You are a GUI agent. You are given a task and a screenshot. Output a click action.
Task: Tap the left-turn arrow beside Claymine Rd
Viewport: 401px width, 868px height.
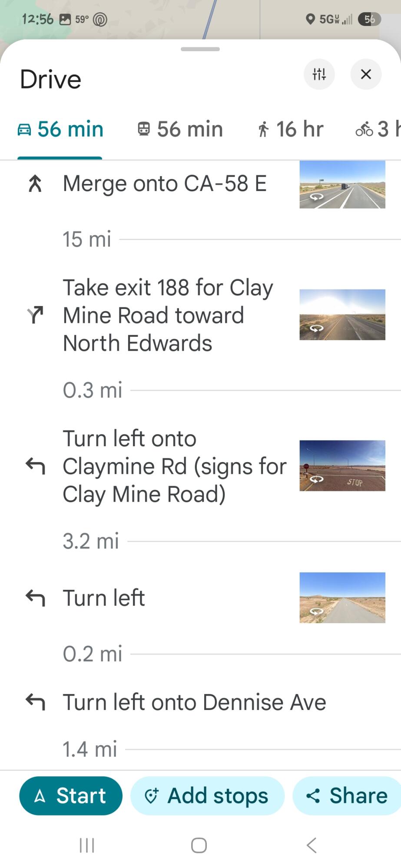[x=35, y=466]
